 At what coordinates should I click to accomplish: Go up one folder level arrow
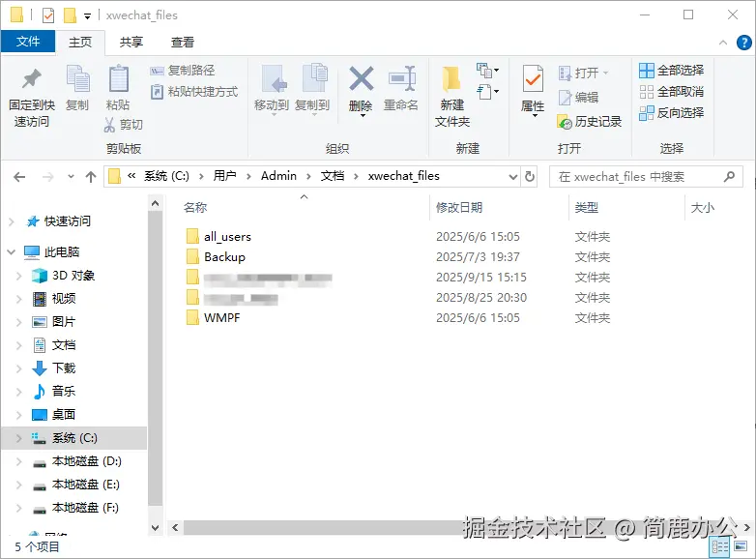(91, 177)
